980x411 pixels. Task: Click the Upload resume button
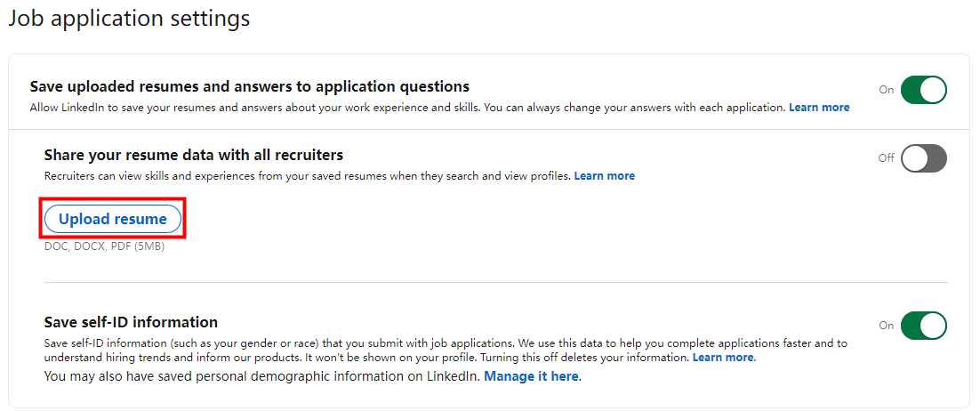tap(113, 219)
